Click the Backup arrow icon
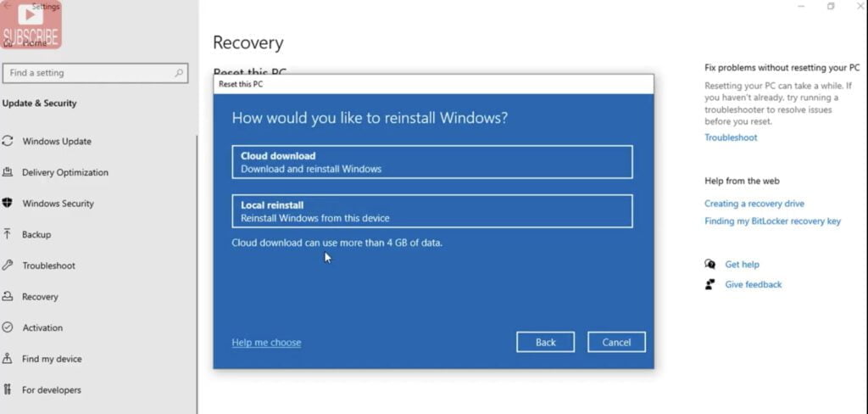868x414 pixels. click(x=7, y=234)
